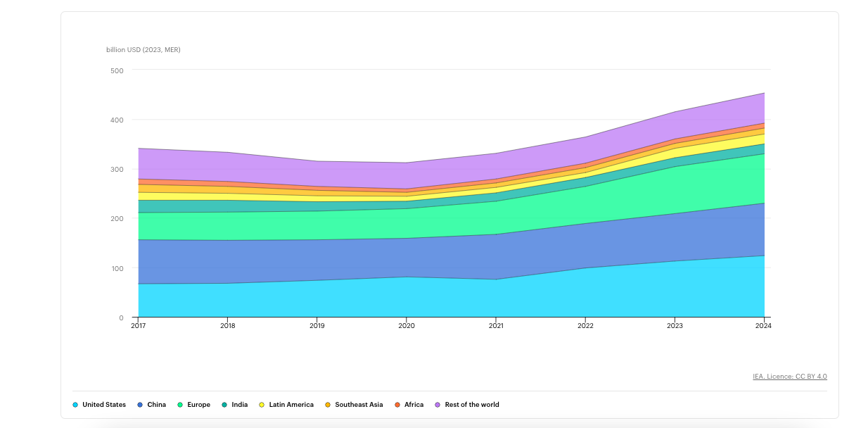
Task: Click the 2017 x-axis tick label
Action: coord(138,326)
